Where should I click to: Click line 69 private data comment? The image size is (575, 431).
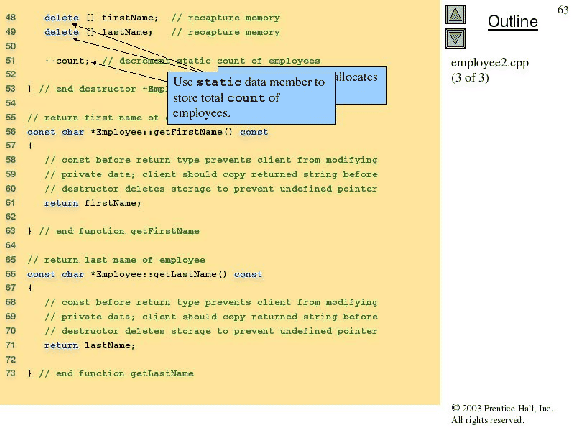(x=211, y=317)
